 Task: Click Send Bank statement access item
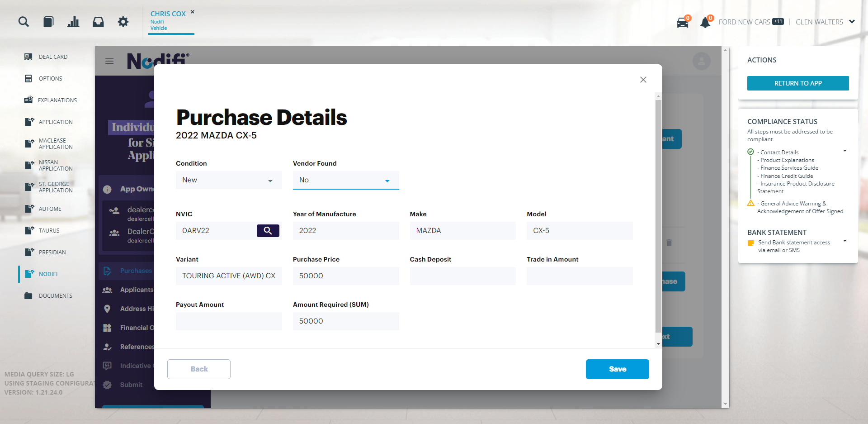click(794, 246)
